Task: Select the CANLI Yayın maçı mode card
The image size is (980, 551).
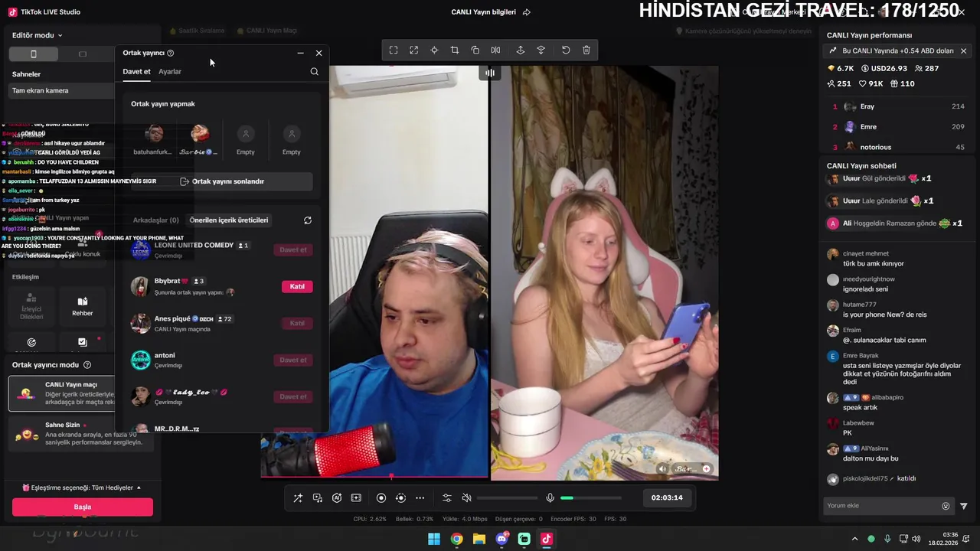Action: pos(61,393)
